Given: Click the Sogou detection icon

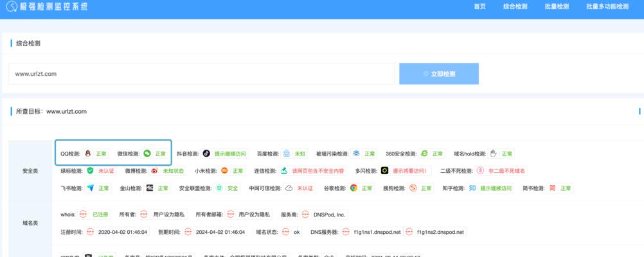Looking at the screenshot, I should (x=413, y=188).
